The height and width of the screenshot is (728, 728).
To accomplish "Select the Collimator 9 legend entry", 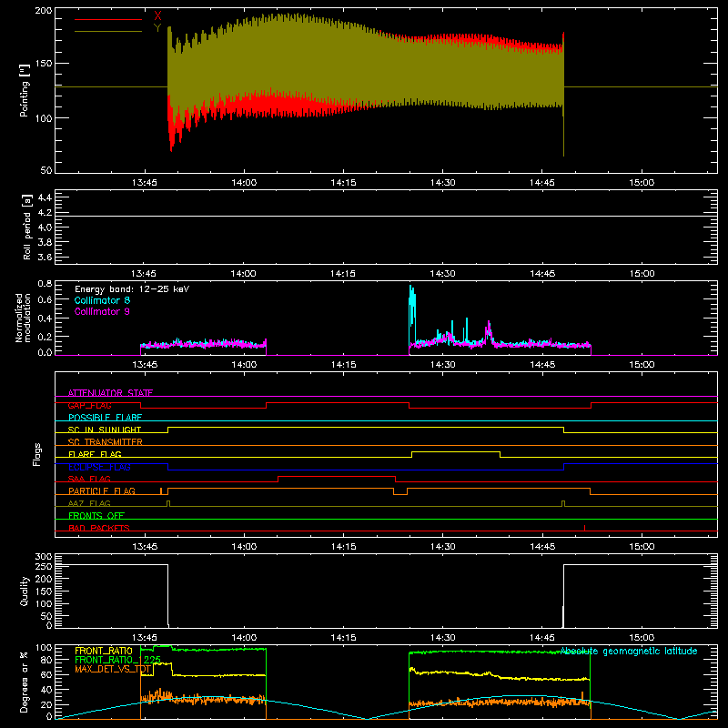I will (x=102, y=311).
